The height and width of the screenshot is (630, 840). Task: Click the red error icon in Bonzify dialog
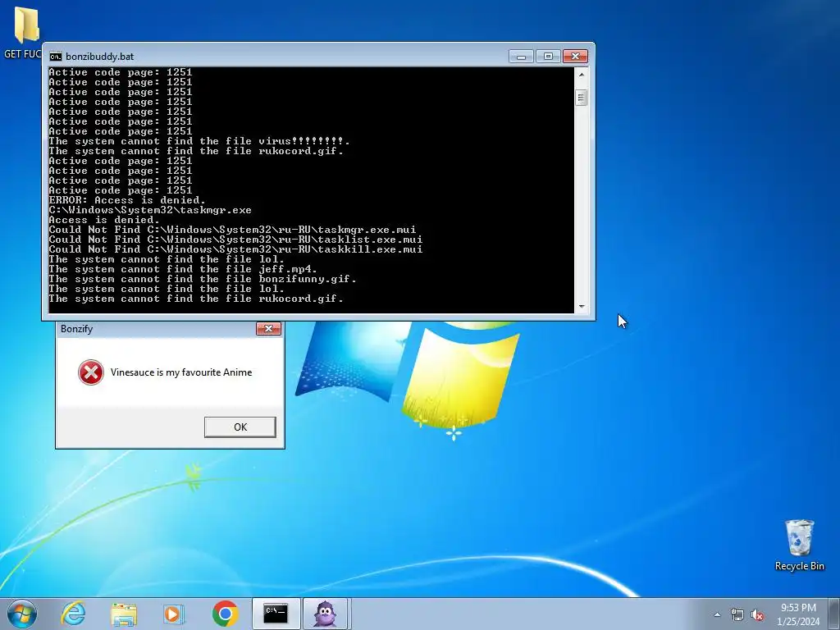click(91, 372)
